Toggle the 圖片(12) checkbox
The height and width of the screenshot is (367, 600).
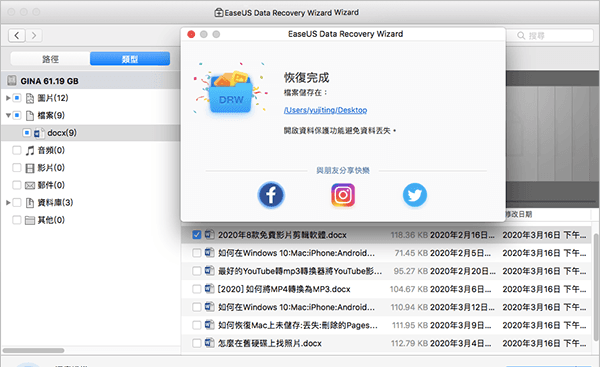pyautogui.click(x=17, y=98)
